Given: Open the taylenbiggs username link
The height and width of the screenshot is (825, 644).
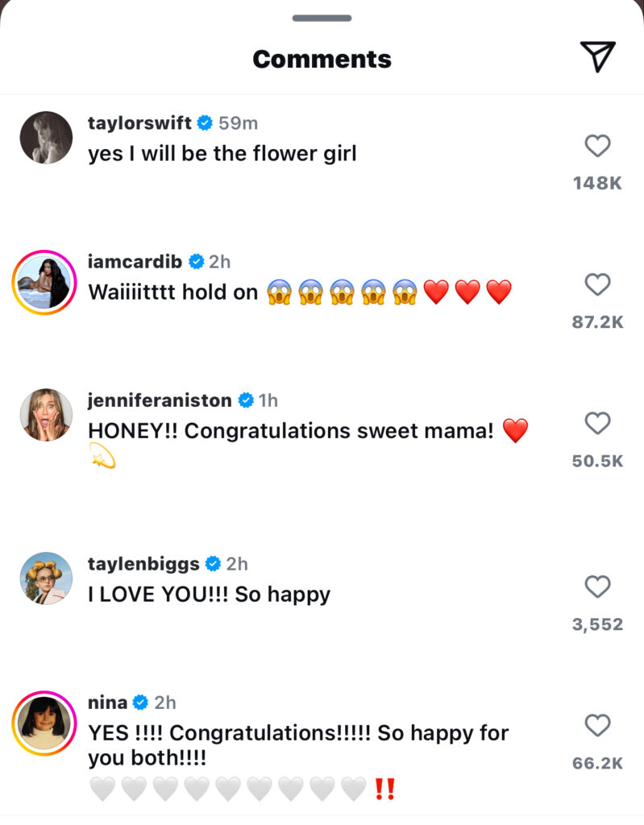Looking at the screenshot, I should (x=143, y=563).
